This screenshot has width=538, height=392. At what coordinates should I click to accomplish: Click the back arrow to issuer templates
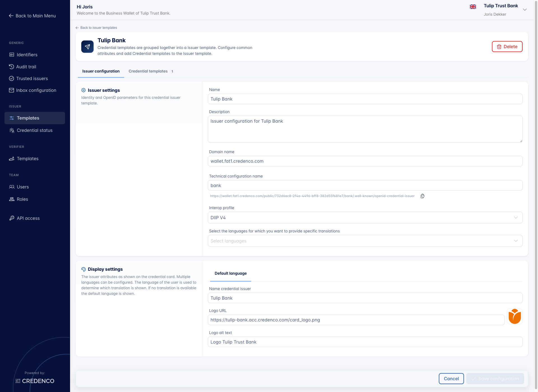[77, 28]
